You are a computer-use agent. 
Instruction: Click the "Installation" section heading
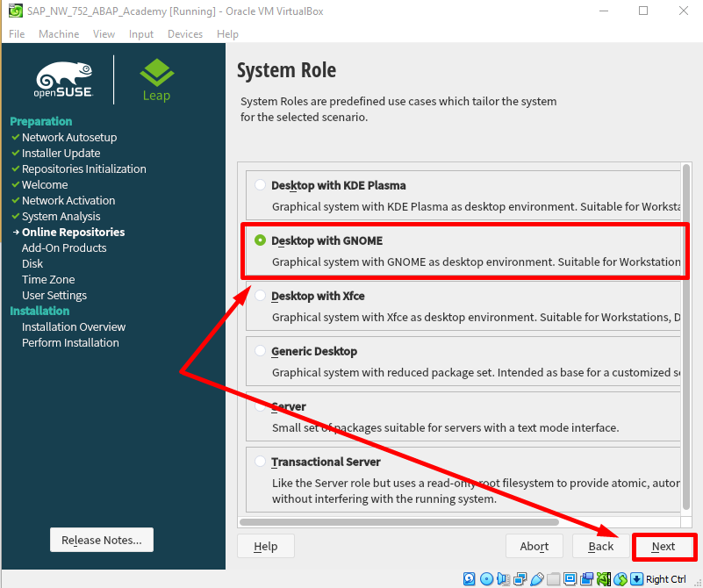click(39, 311)
